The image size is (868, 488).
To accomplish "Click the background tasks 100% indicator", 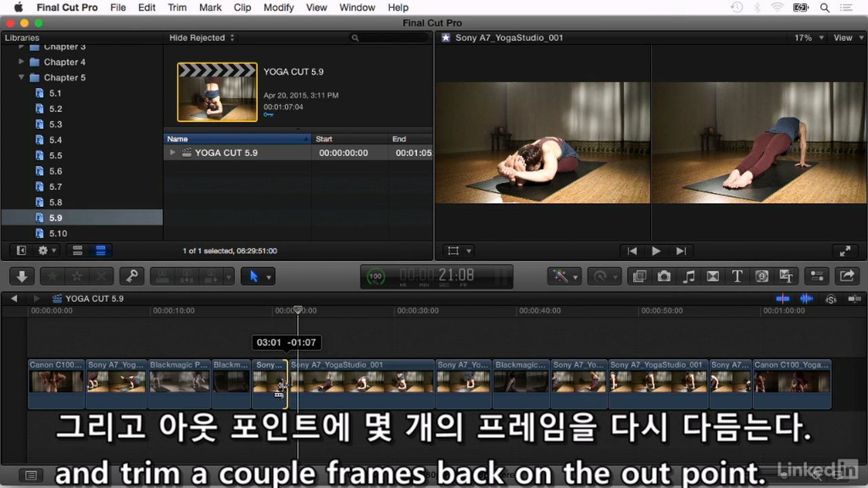I will click(375, 276).
